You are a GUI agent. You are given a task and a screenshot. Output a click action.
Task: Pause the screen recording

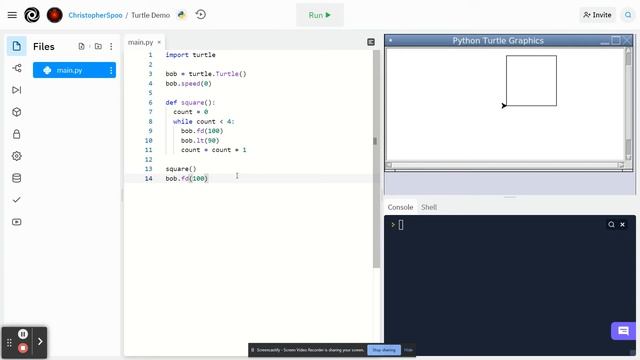point(23,334)
